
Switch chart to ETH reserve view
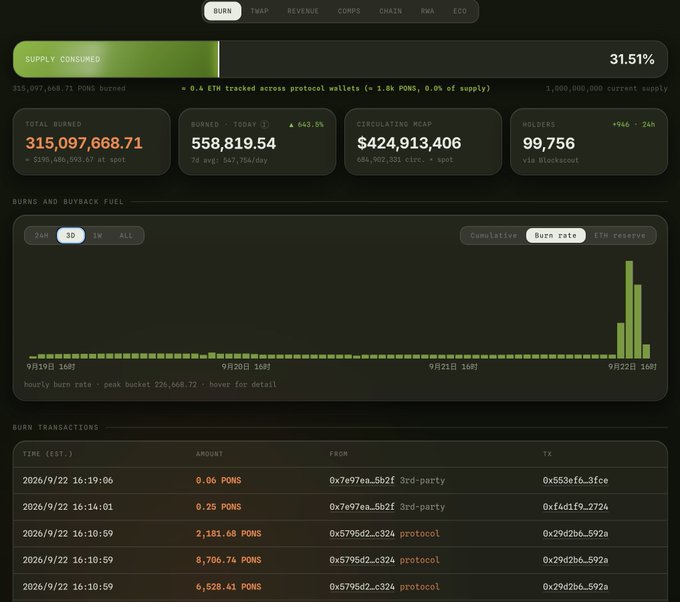coord(620,236)
